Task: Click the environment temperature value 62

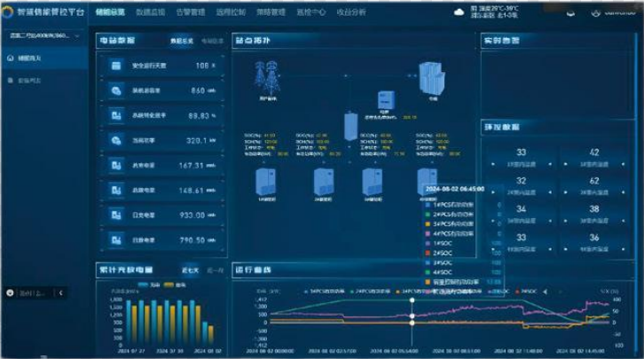Action: click(594, 181)
